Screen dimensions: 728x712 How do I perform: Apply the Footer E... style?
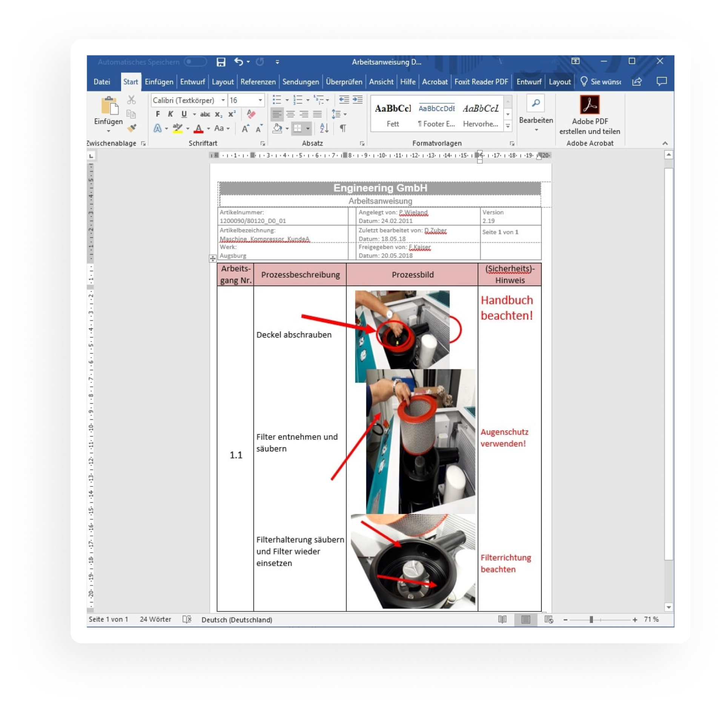click(436, 115)
